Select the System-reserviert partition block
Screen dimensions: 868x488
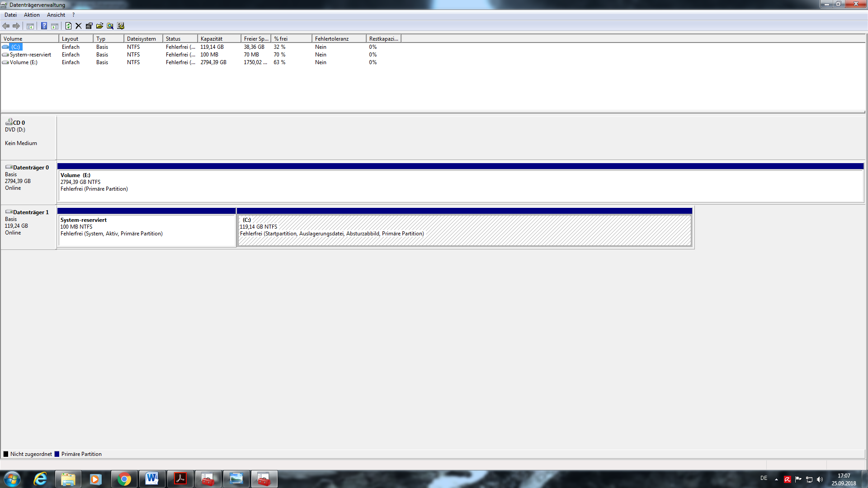coord(146,230)
